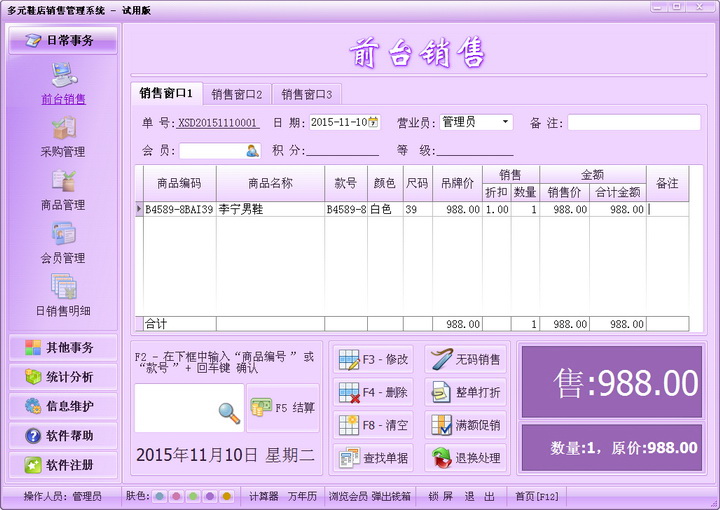Screen dimensions: 720x510
Task: Open the calendar picker icon in 日期 field
Action: coord(373,122)
